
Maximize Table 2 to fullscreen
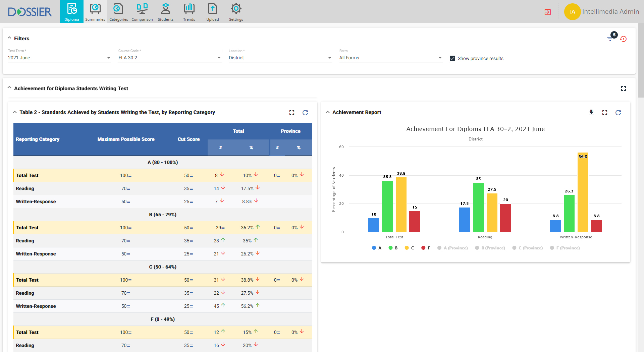[x=292, y=113]
